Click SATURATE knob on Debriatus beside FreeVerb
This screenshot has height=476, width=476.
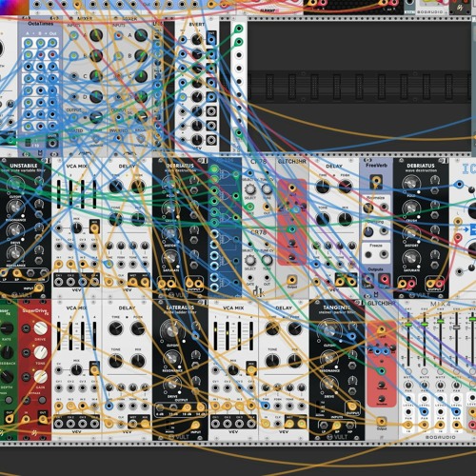click(411, 258)
